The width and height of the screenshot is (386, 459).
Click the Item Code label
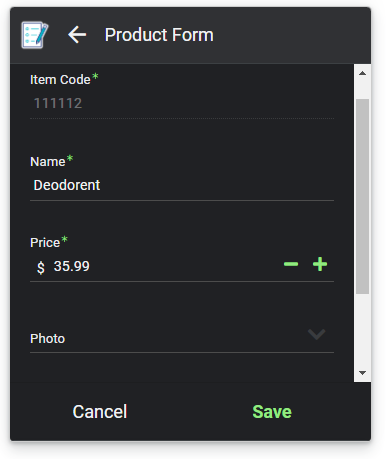(60, 80)
